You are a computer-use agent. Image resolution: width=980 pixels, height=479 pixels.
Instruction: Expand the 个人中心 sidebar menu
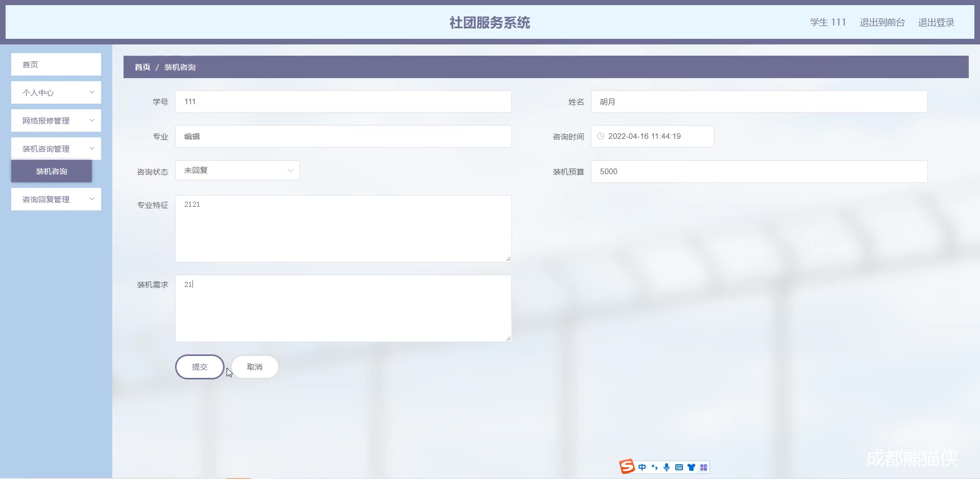[x=56, y=92]
